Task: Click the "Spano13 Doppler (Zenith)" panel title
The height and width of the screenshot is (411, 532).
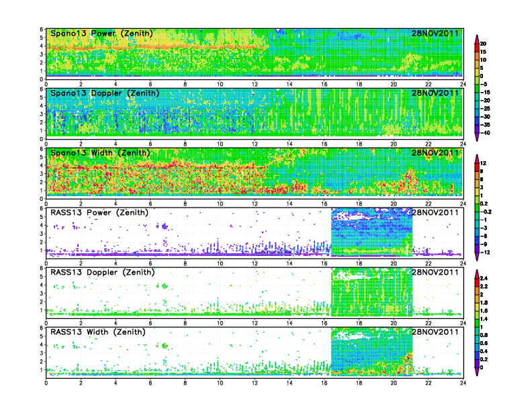Action: tap(105, 93)
